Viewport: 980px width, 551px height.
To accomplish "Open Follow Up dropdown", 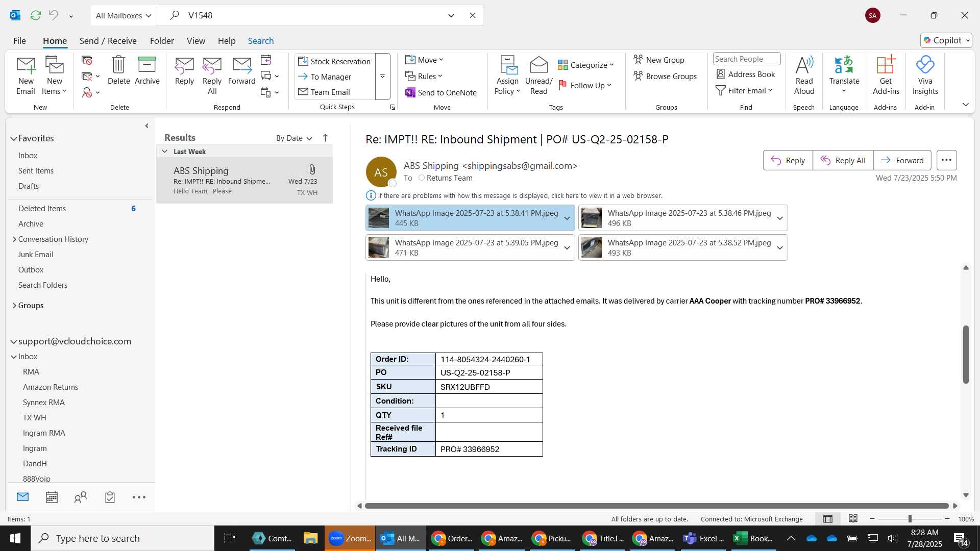I will [585, 85].
